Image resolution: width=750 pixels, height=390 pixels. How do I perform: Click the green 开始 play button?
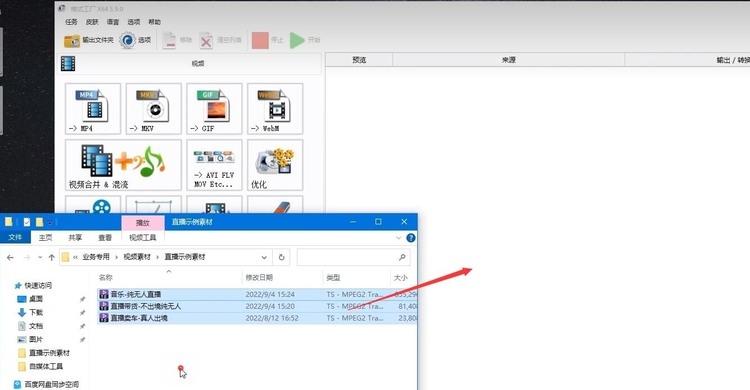click(x=305, y=40)
